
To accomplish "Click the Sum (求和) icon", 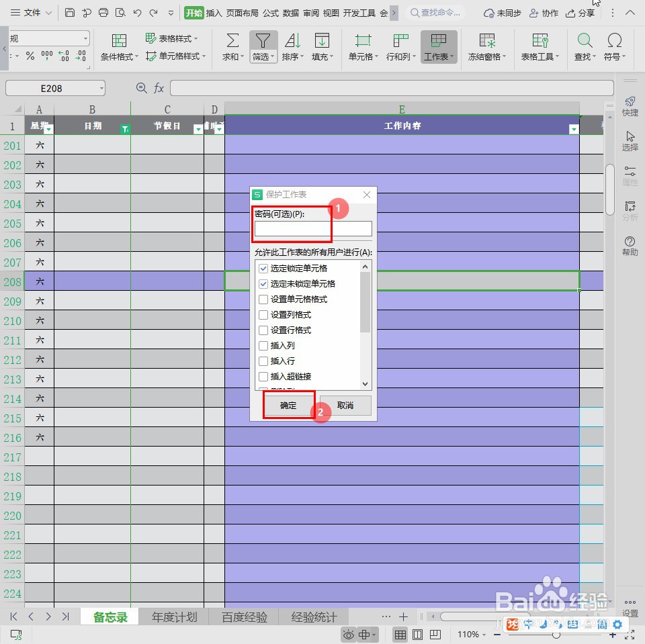I will [x=233, y=48].
